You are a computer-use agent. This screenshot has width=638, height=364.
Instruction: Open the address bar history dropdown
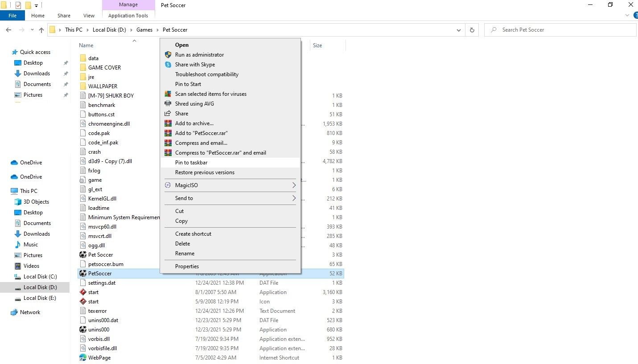(x=458, y=30)
